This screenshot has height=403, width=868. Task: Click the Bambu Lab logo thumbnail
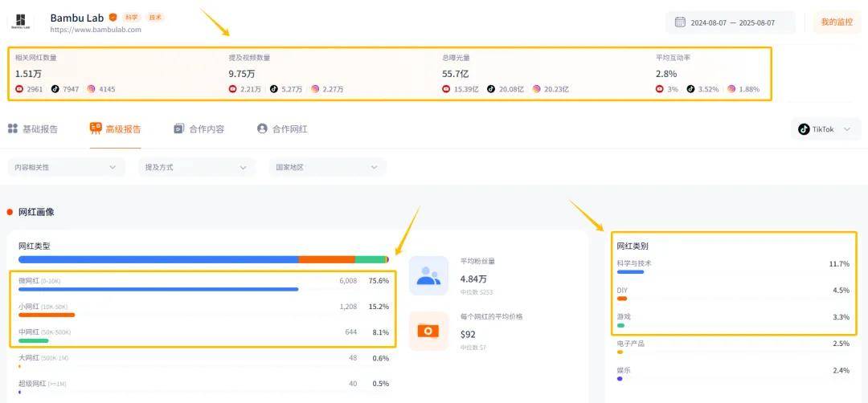click(20, 22)
